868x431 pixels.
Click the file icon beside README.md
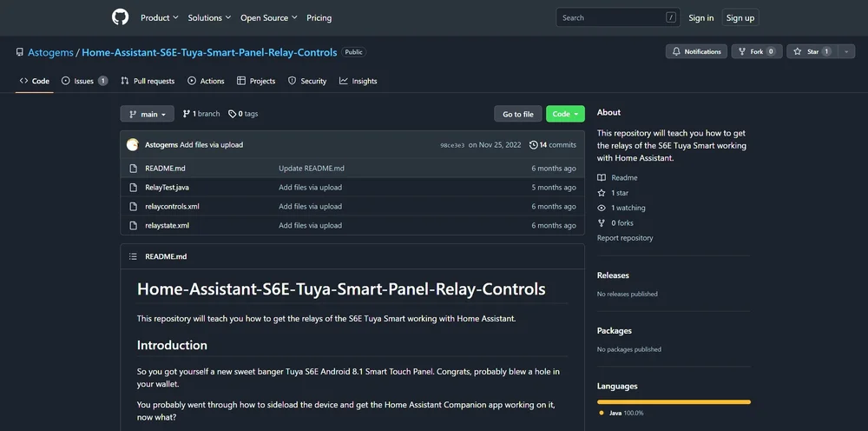point(133,169)
